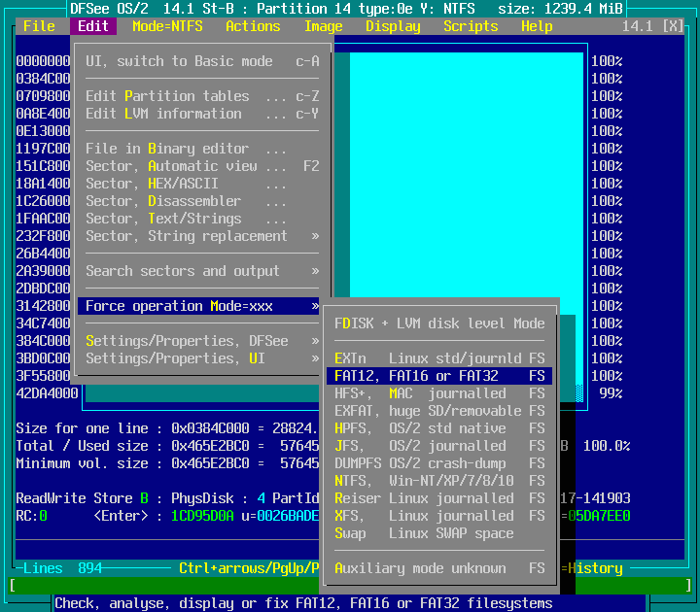Viewport: 700px width, 612px height.
Task: Select Auxiliary mode unknown FS
Action: pos(439,568)
